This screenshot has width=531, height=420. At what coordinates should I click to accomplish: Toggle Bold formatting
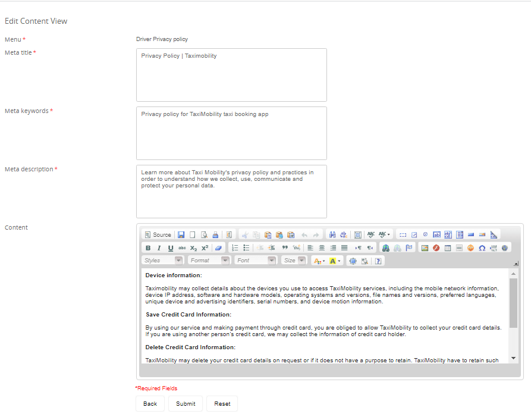[x=148, y=248]
